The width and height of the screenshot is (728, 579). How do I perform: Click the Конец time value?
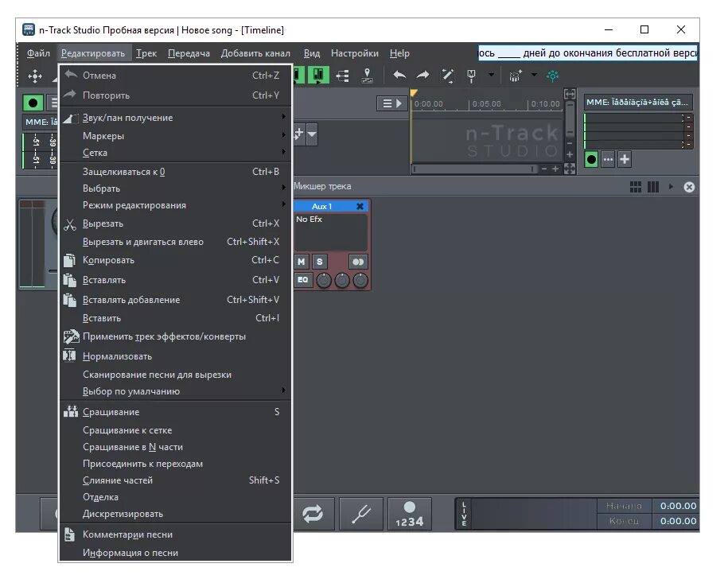click(x=678, y=521)
